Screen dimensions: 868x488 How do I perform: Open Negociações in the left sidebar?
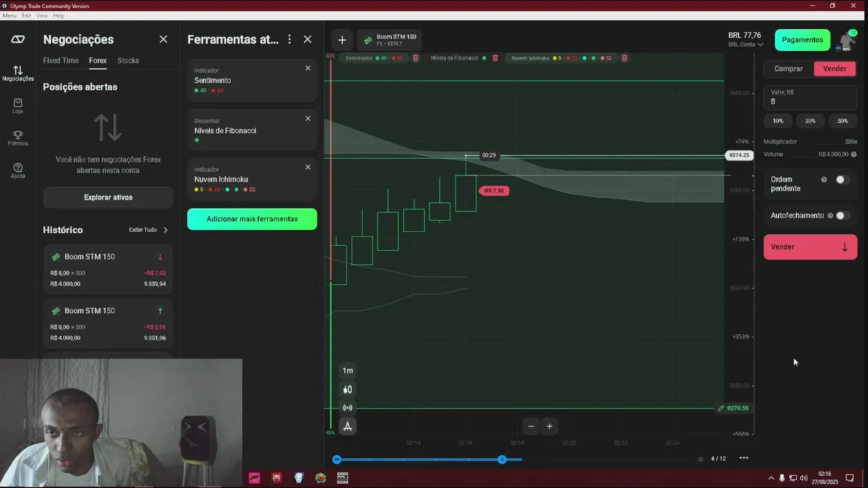tap(18, 73)
